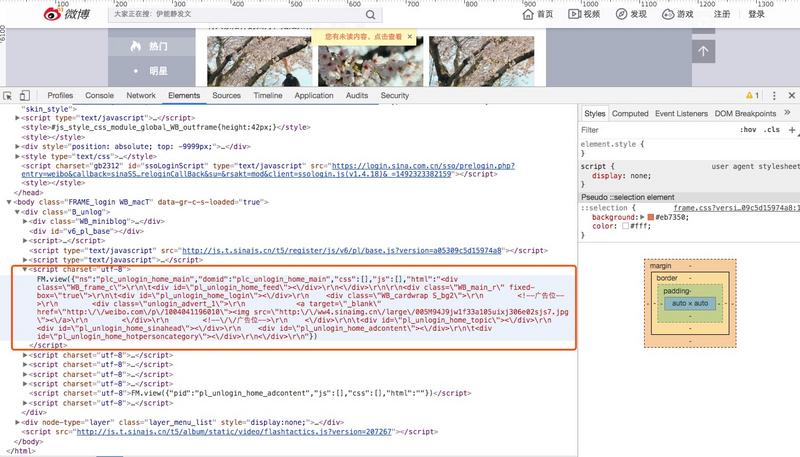This screenshot has width=800, height=457.
Task: Select the div id v6_pl_base row
Action: pos(86,231)
